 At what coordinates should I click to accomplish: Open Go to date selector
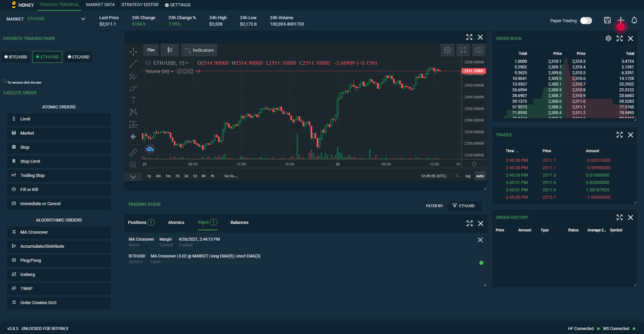[231, 176]
